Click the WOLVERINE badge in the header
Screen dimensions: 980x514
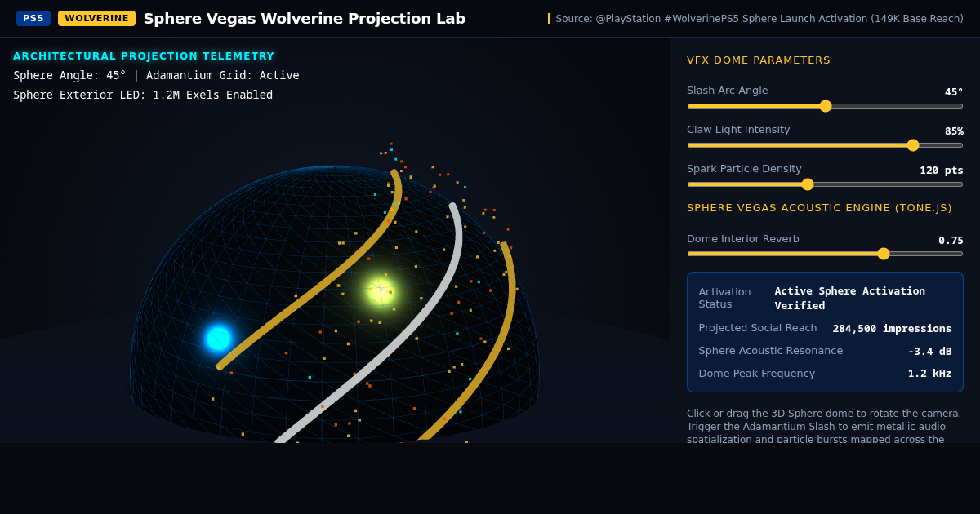[x=96, y=18]
